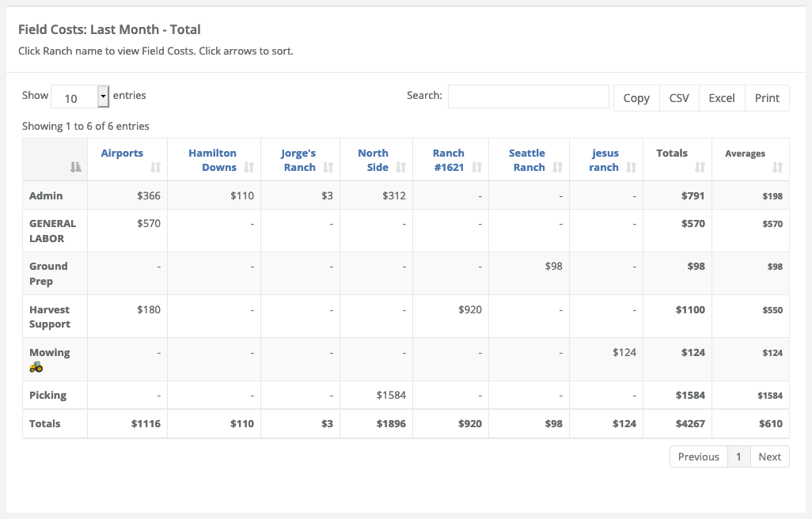Click sort arrows in North Side column
The height and width of the screenshot is (519, 812).
[400, 167]
